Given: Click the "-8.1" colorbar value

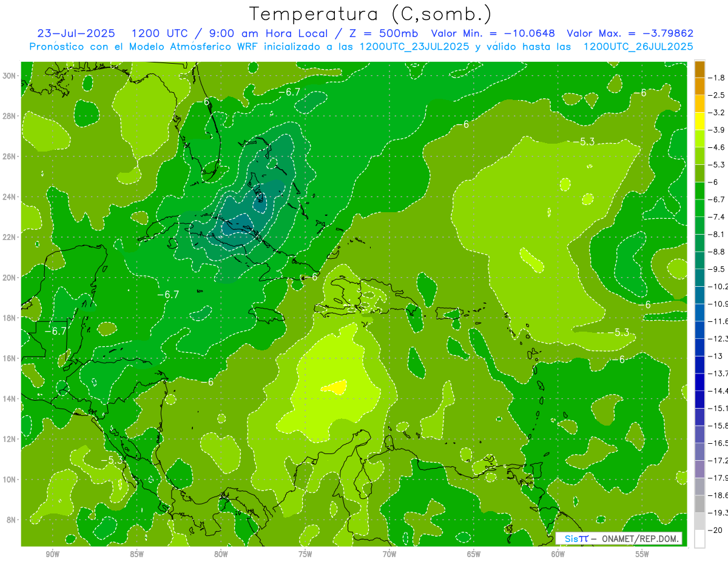Looking at the screenshot, I should click(716, 234).
